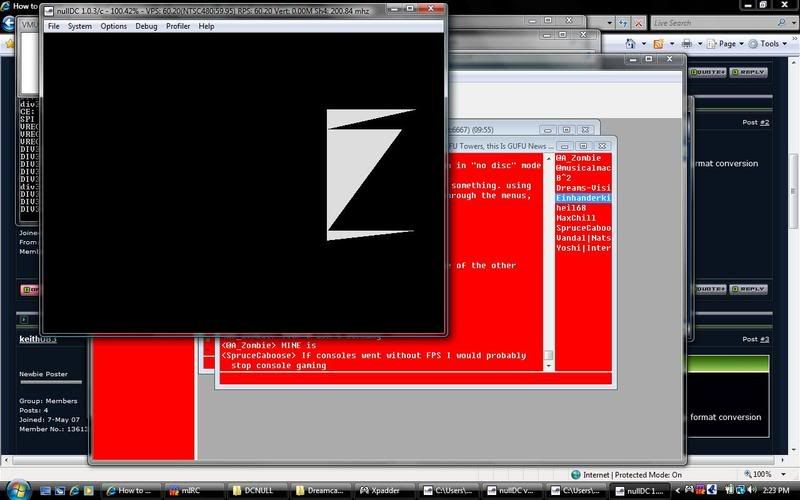800x500 pixels.
Task: Open the Tools dropdown menu in IE
Action: tap(768, 44)
